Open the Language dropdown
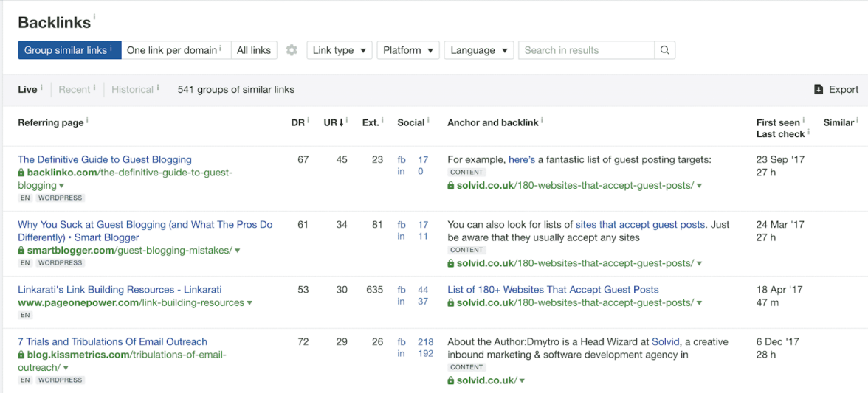 click(479, 50)
